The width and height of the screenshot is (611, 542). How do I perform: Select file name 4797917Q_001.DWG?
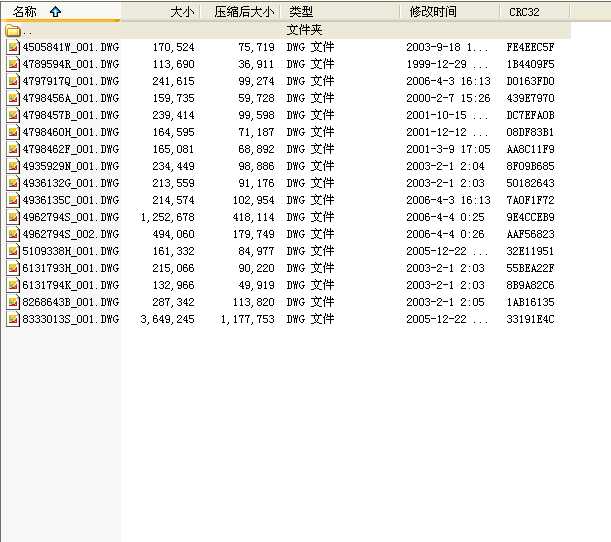point(71,81)
